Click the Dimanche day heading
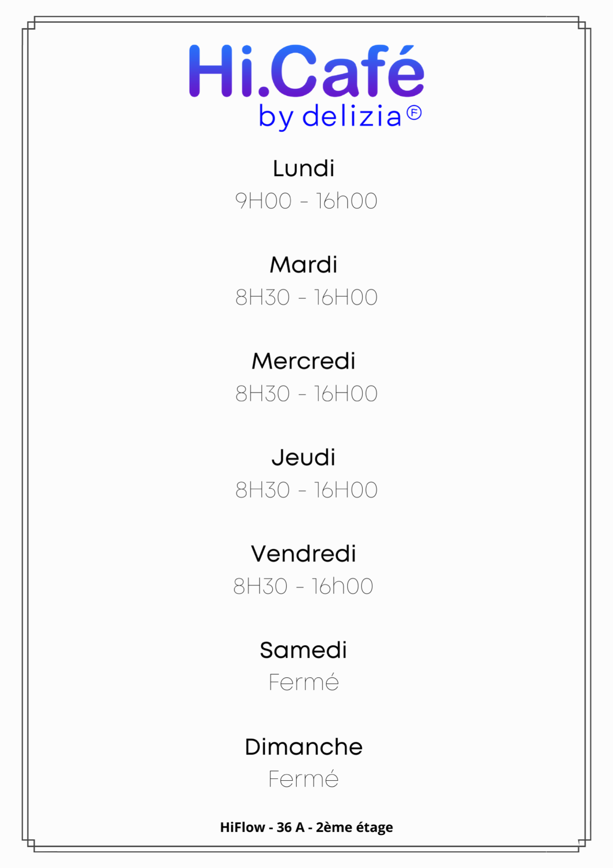 (304, 747)
